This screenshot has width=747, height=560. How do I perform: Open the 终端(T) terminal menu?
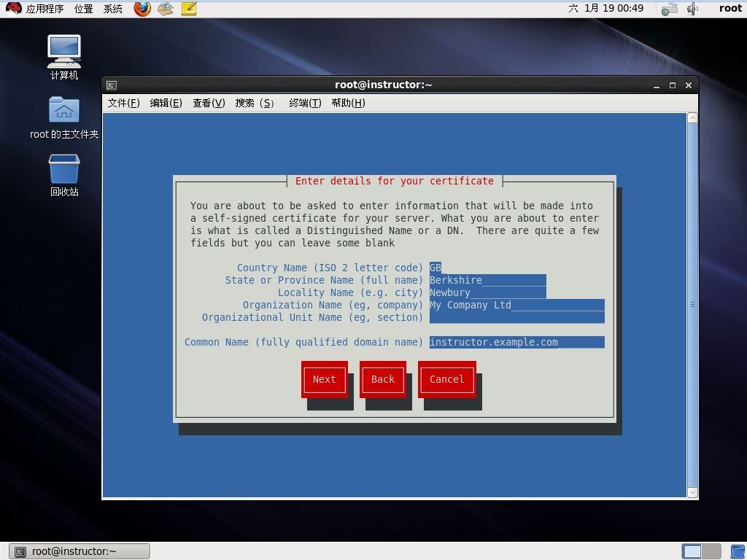pos(305,103)
